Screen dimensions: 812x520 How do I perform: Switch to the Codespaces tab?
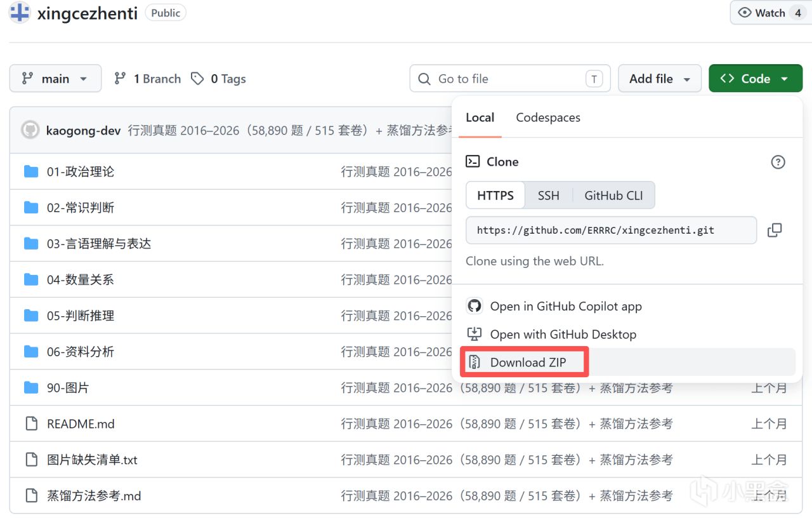[548, 117]
